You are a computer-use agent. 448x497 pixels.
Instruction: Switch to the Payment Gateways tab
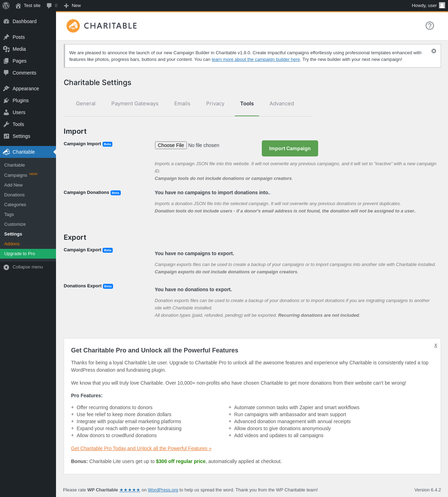tap(135, 104)
